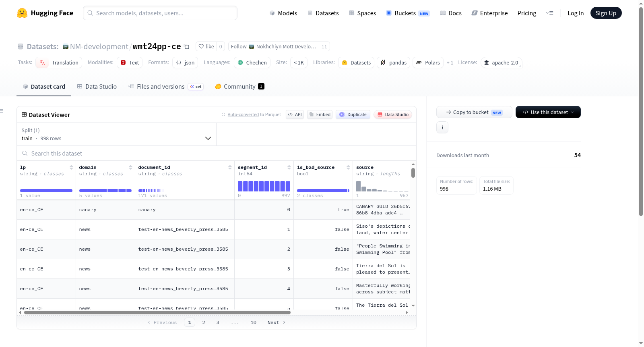Select the apache-2.0 license tag

(x=501, y=62)
